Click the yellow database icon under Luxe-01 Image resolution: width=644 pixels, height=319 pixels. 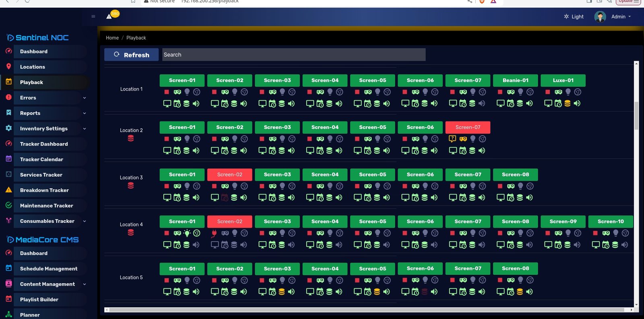[568, 103]
